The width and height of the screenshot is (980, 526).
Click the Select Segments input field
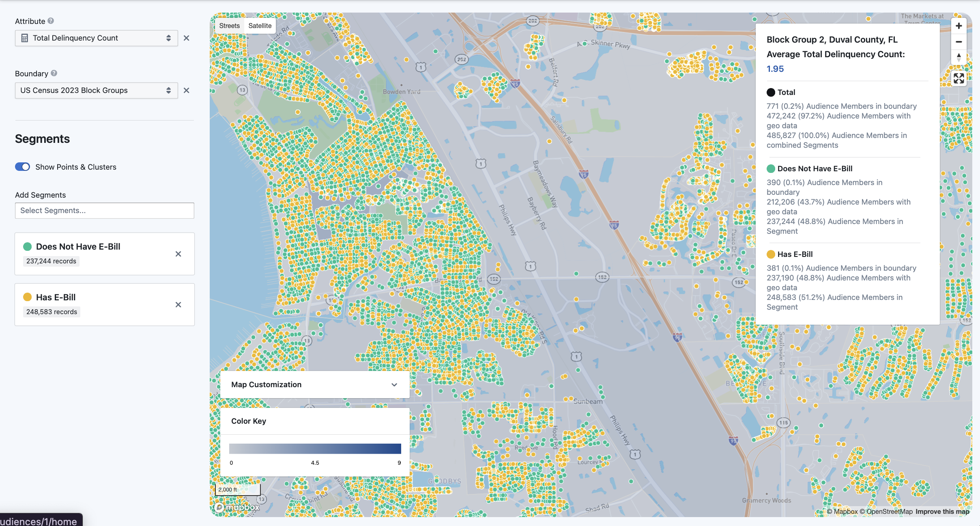pos(104,211)
